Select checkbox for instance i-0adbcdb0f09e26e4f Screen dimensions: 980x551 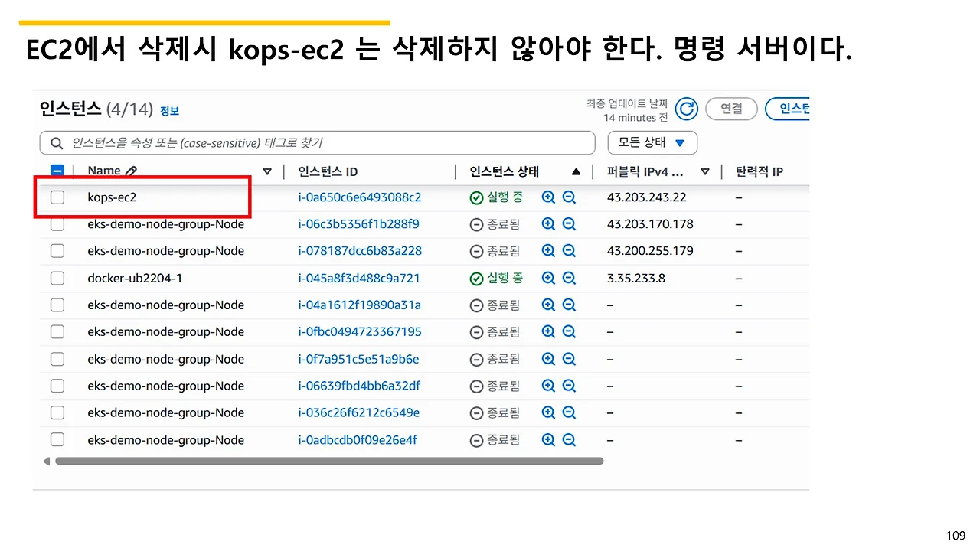tap(57, 440)
